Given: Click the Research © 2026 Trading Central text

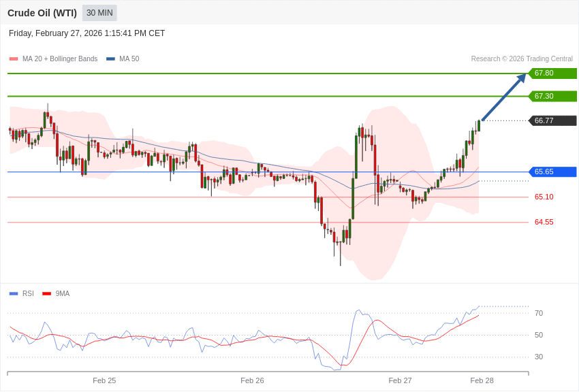Looking at the screenshot, I should click(x=522, y=59).
